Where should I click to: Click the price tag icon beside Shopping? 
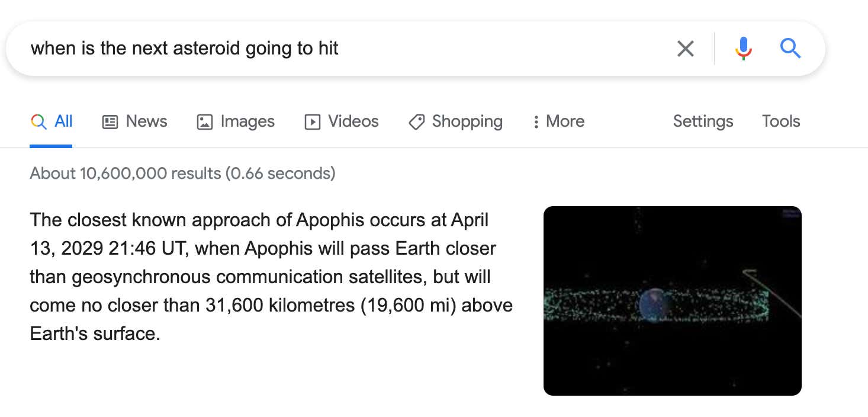tap(417, 122)
